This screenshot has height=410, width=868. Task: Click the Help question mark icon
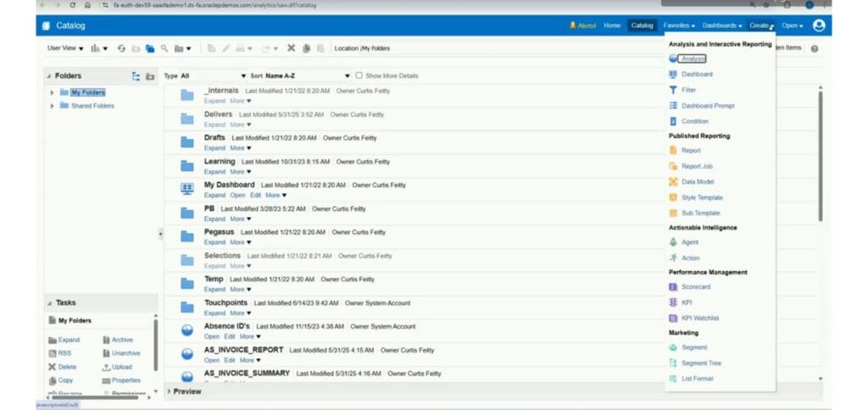click(x=815, y=48)
